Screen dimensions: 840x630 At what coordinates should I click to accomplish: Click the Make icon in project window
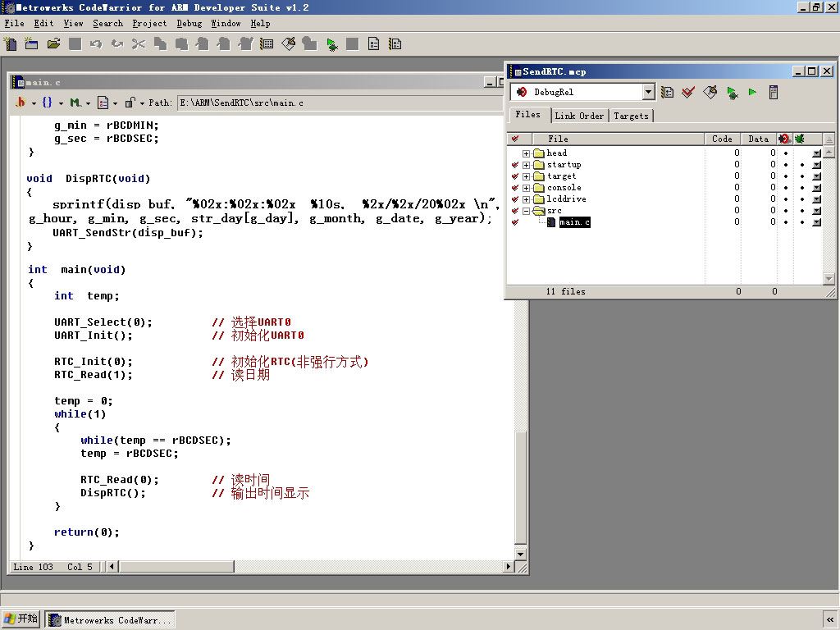pos(710,93)
